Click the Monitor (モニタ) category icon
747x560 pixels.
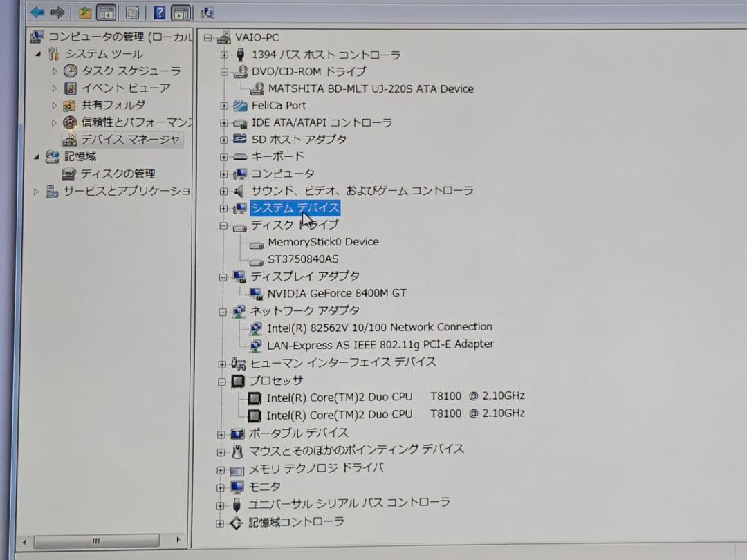[237, 487]
